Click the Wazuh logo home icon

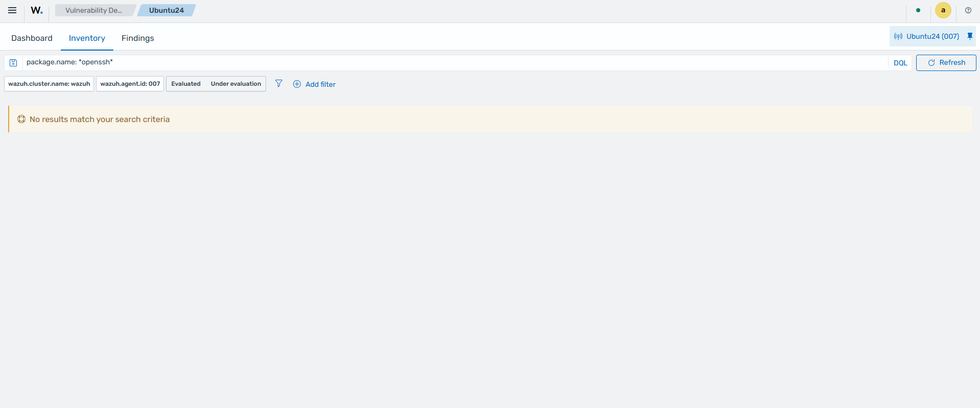37,10
